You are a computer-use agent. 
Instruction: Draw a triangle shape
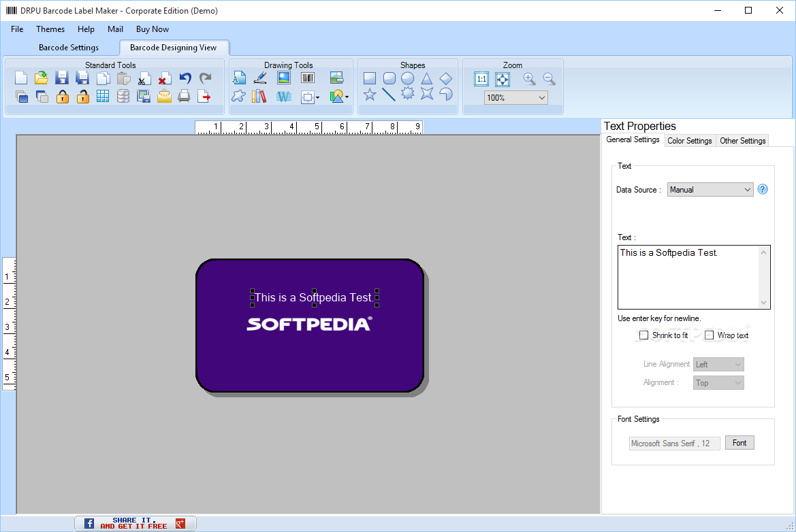426,79
